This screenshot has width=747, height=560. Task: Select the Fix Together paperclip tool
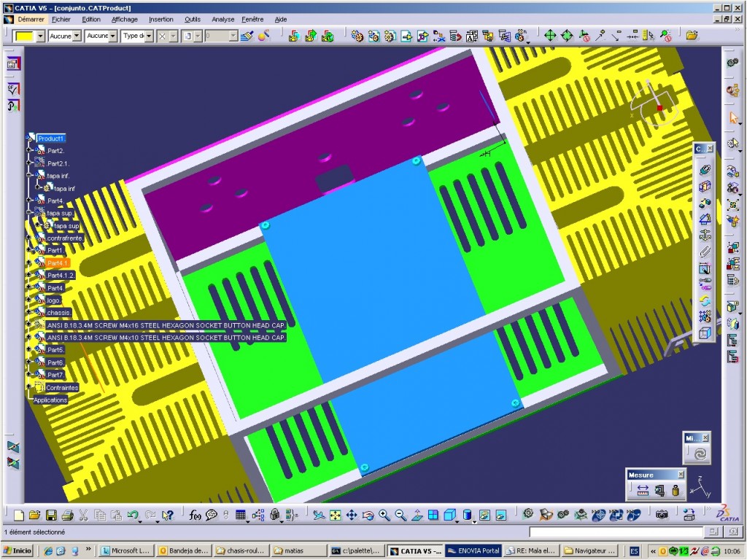[x=705, y=252]
